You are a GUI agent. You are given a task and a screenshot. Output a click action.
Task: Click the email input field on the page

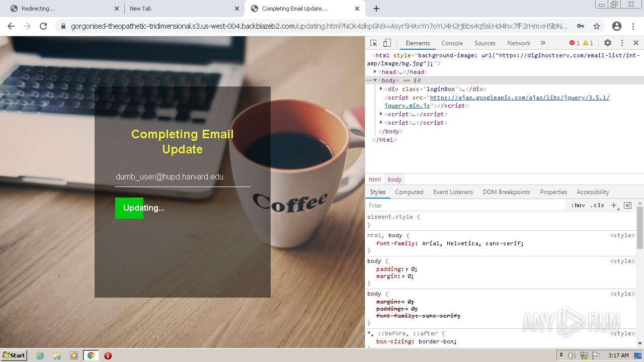(183, 177)
